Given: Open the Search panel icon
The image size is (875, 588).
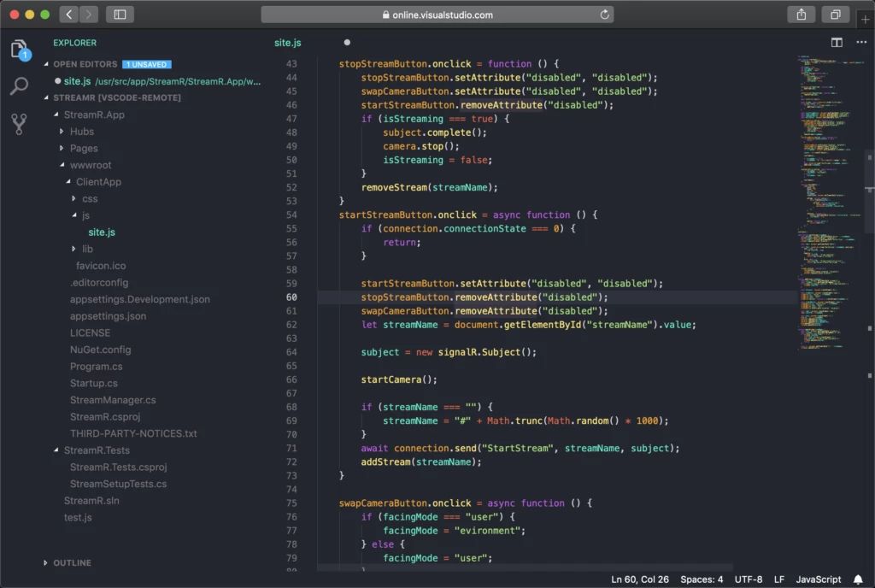Looking at the screenshot, I should pyautogui.click(x=19, y=86).
